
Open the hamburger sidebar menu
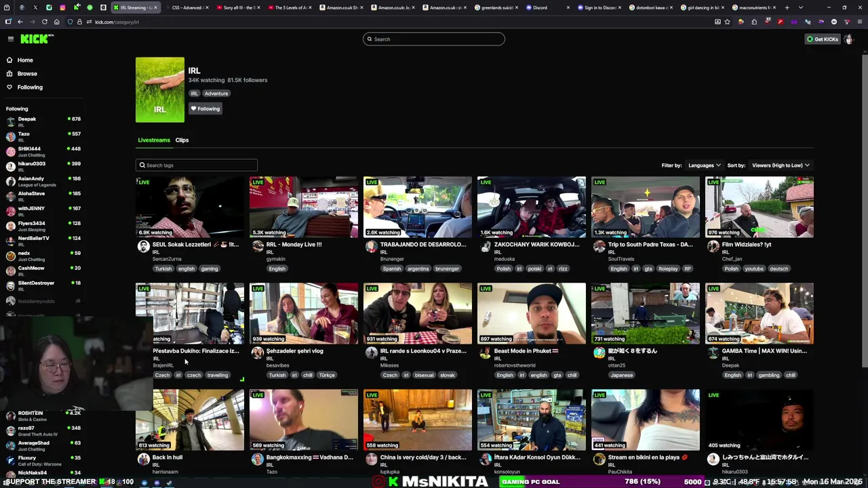[10, 39]
